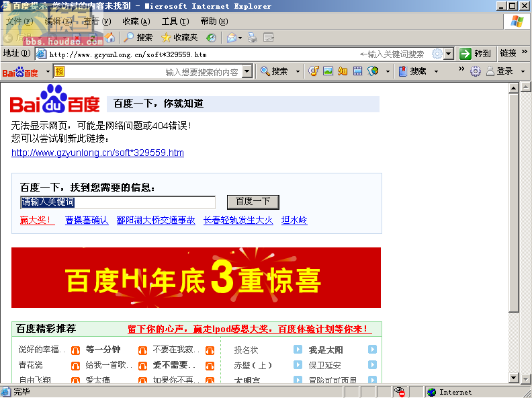Expand the 链接 links bar chevron
This screenshot has height=398, width=532.
pos(524,52)
